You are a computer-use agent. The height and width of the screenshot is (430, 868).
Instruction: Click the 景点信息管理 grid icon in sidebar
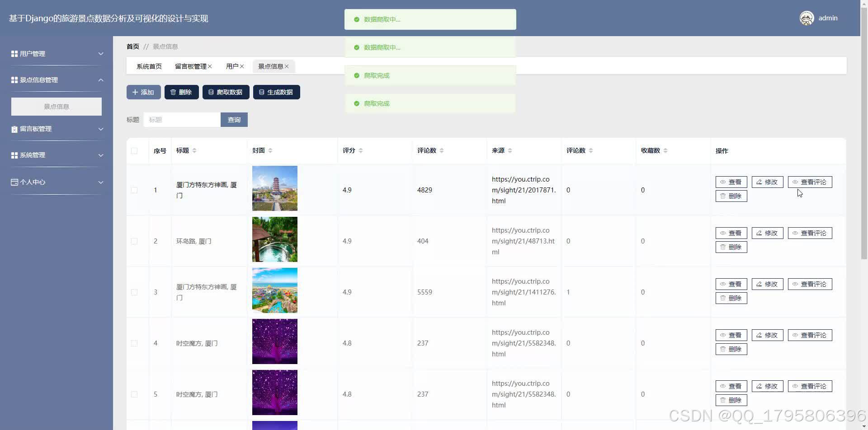(14, 80)
